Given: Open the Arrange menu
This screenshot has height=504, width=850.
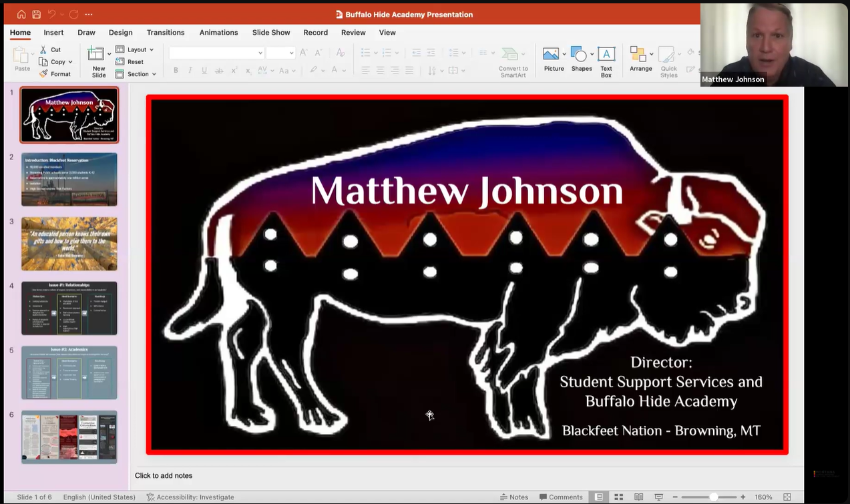Looking at the screenshot, I should point(640,59).
